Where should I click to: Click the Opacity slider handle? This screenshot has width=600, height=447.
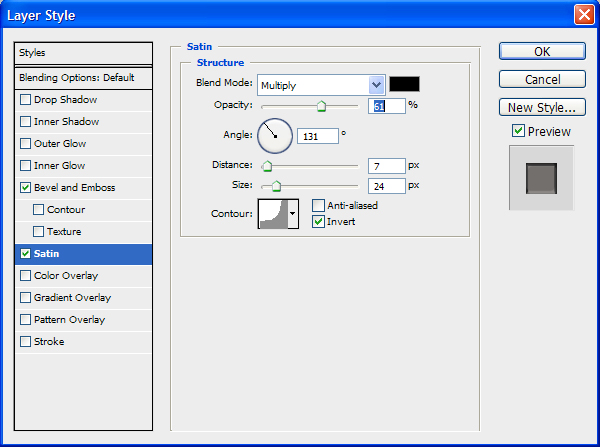point(321,105)
